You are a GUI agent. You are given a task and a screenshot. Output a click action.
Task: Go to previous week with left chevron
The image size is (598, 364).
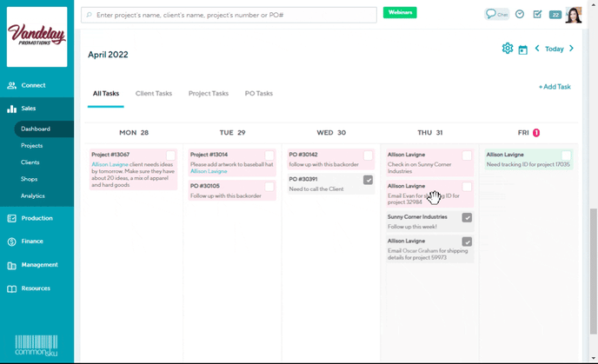537,49
